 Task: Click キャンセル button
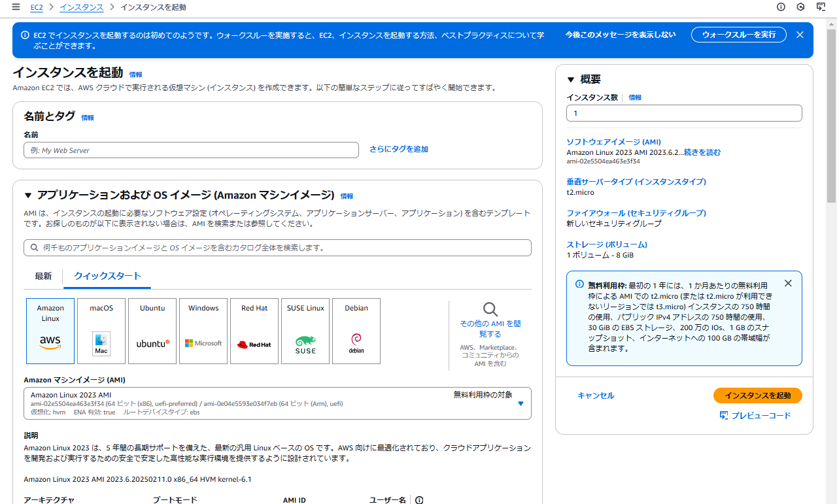pos(596,395)
